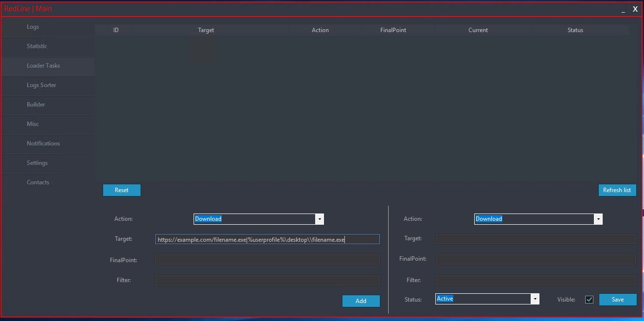Open the Builder section
Image resolution: width=644 pixels, height=321 pixels.
(x=48, y=105)
